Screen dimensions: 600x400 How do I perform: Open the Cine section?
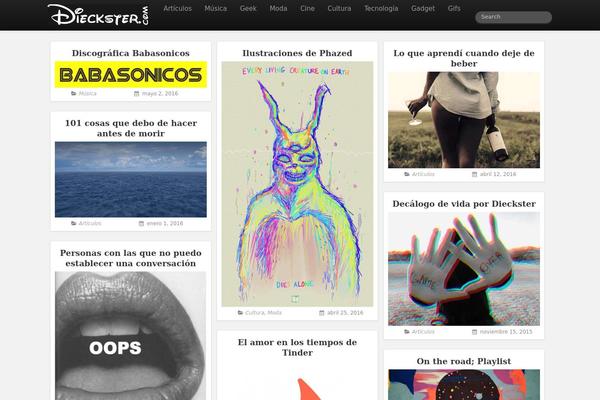307,8
